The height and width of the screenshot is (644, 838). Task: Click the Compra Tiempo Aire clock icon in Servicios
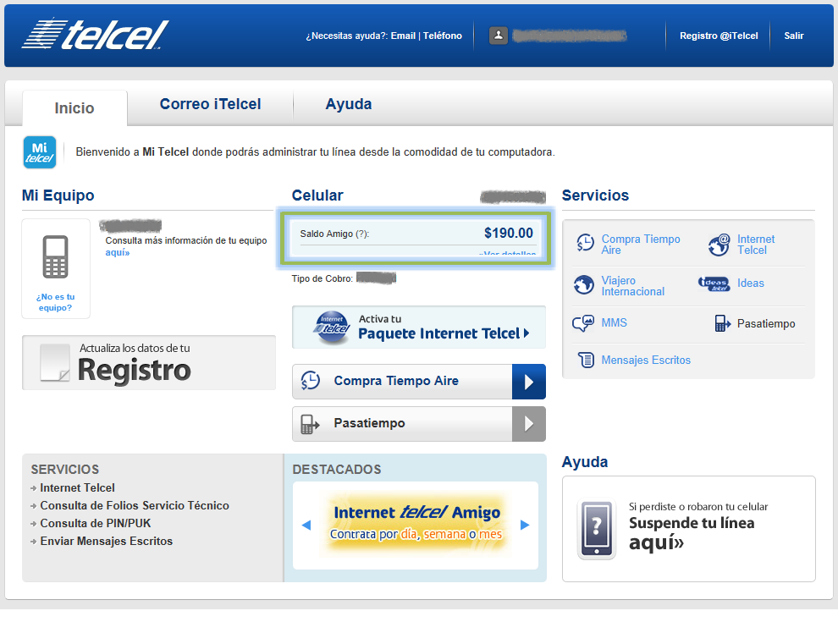pos(585,243)
